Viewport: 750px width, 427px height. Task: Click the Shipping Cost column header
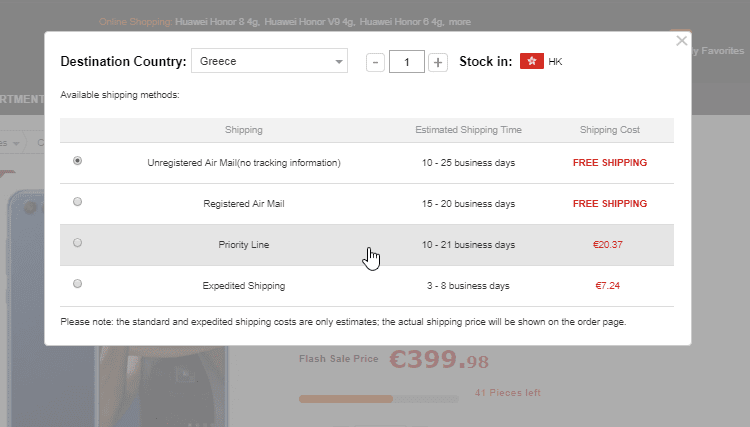pyautogui.click(x=609, y=130)
